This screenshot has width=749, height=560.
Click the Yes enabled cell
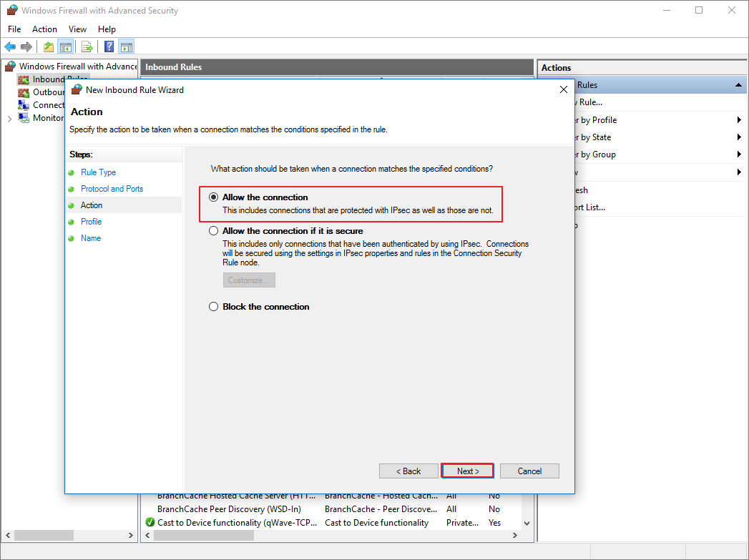point(494,523)
